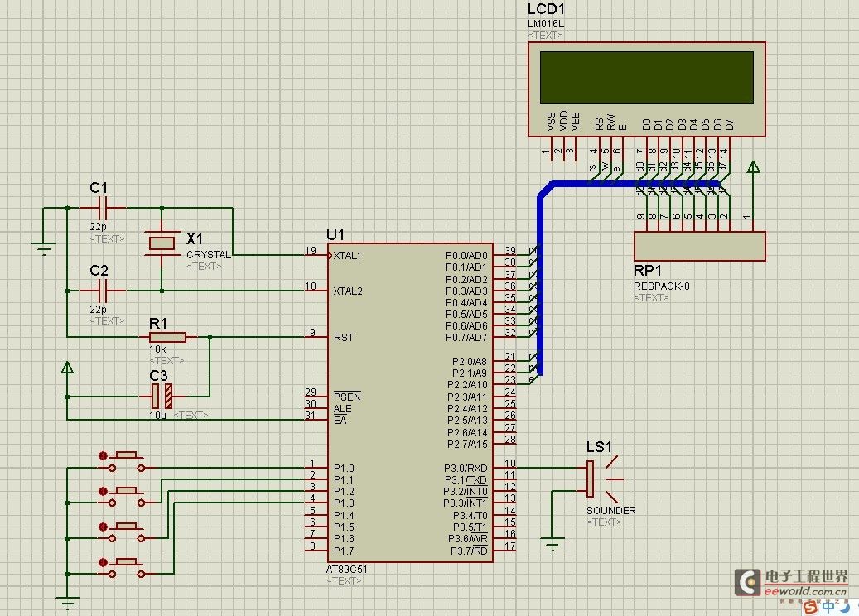Viewport: 859px width, 616px height.
Task: Click the ALE pin label
Action: (342, 409)
